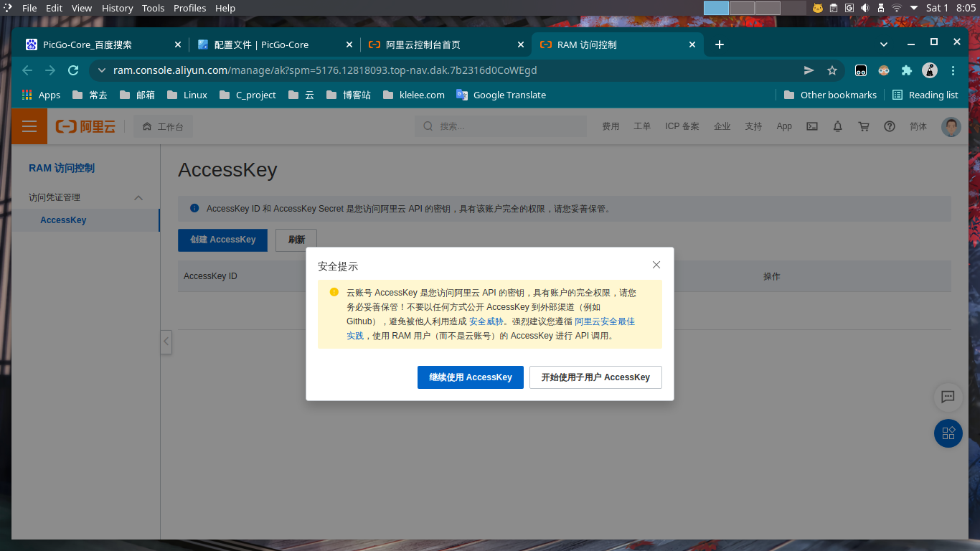Open the Linux bookmark folder
The image size is (980, 551).
point(187,95)
